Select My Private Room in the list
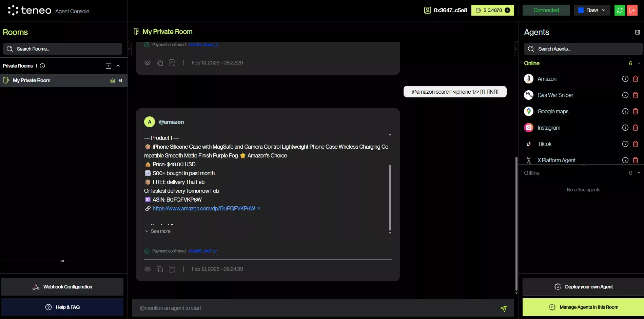The image size is (644, 319). 32,80
